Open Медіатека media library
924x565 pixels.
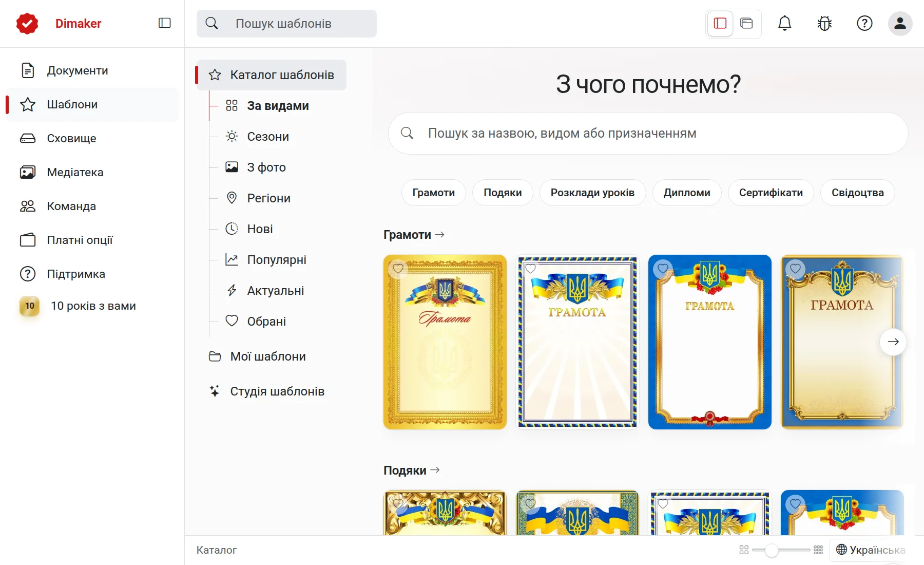[92, 172]
